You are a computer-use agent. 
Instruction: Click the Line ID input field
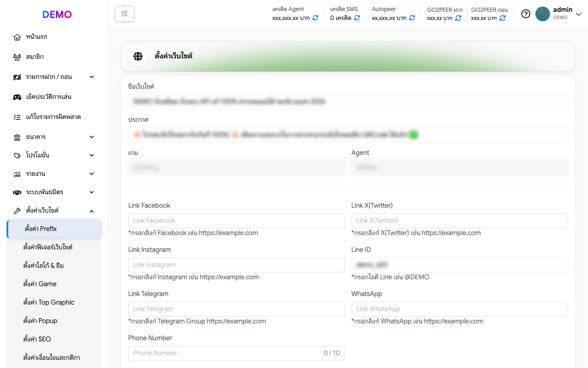pos(459,265)
